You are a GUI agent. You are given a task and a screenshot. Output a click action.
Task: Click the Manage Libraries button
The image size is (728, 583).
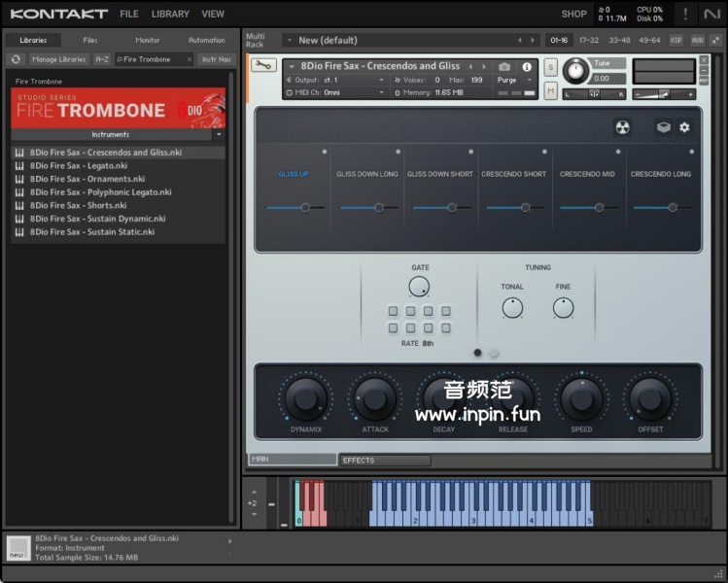[x=58, y=59]
